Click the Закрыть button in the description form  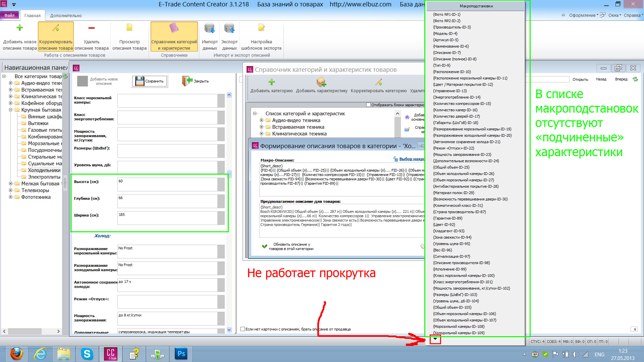pos(196,81)
